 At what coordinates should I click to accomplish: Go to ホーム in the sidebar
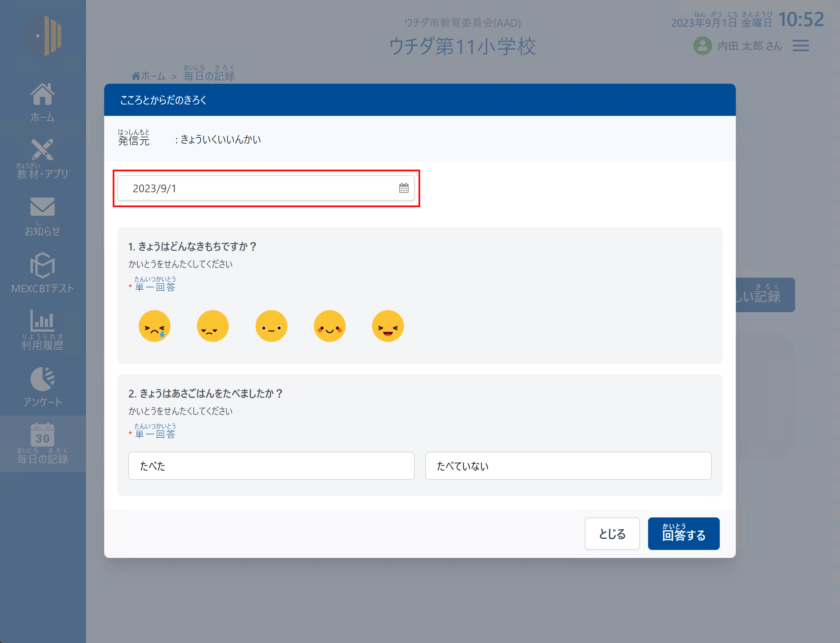[43, 102]
